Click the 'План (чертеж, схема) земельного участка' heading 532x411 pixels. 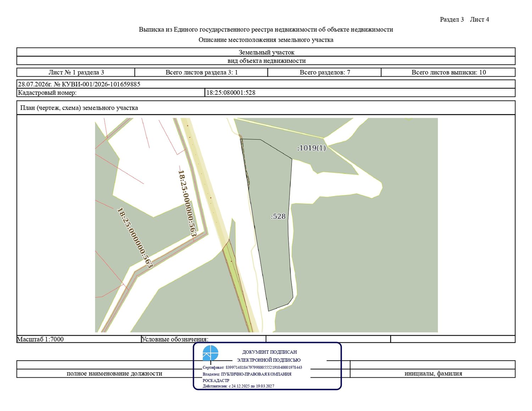coord(79,108)
